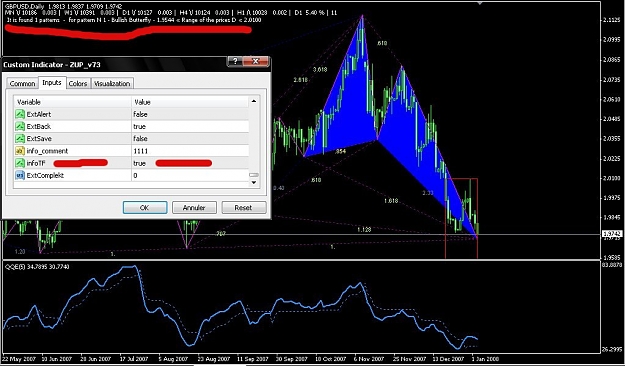Select the ExtAlert value false
The height and width of the screenshot is (366, 625).
coord(140,114)
